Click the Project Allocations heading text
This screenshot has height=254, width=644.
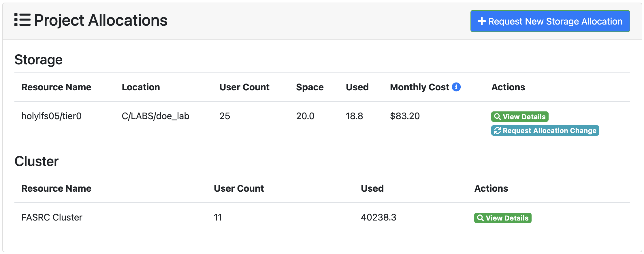click(x=101, y=20)
